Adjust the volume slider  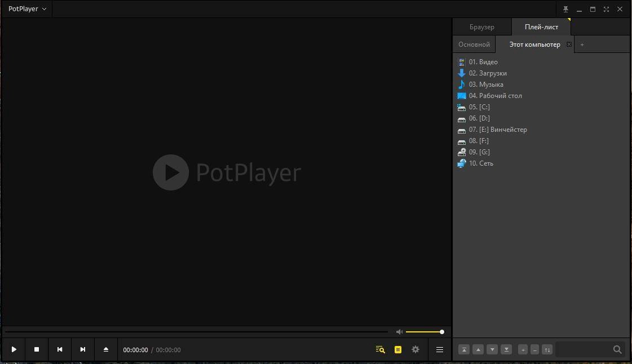(425, 332)
